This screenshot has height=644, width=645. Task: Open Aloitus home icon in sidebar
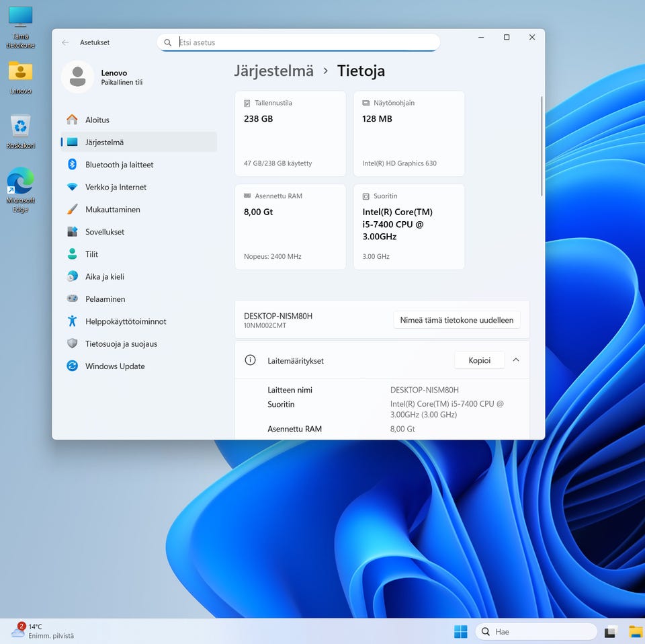coord(72,120)
